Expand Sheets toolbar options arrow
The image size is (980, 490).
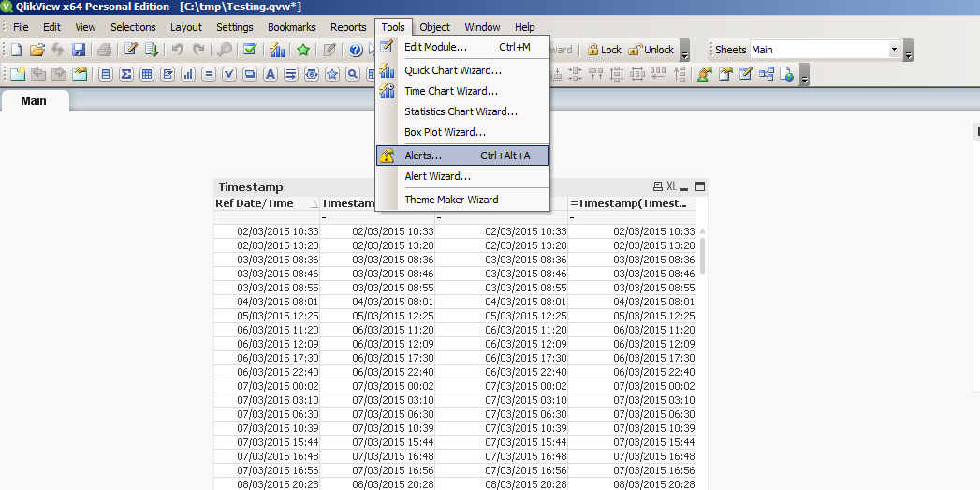pyautogui.click(x=909, y=51)
